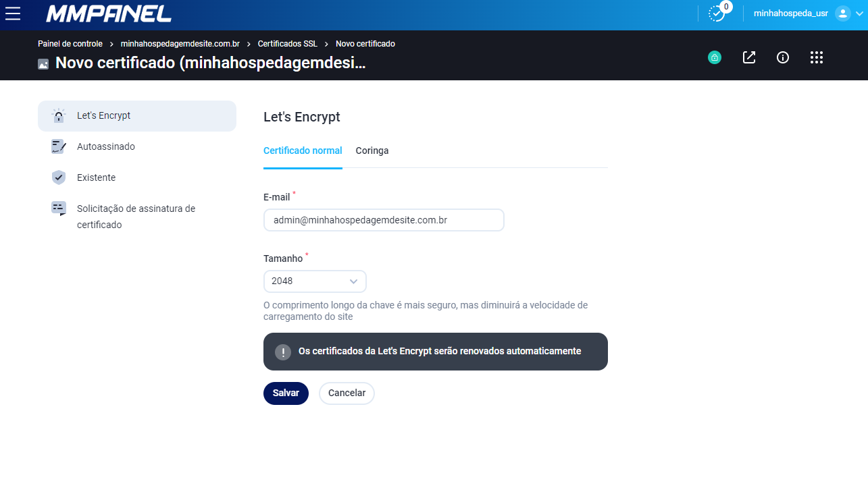Click the E-mail input field
Viewport: 868px width, 494px height.
384,220
